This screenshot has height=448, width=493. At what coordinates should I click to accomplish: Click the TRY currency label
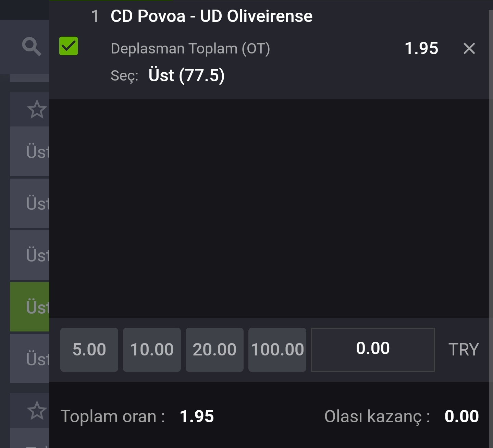click(x=464, y=350)
